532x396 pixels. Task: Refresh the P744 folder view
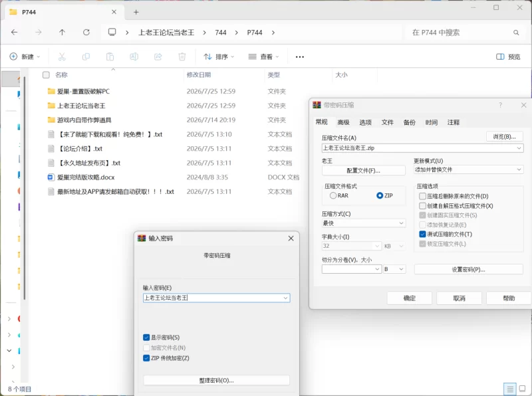pyautogui.click(x=86, y=32)
